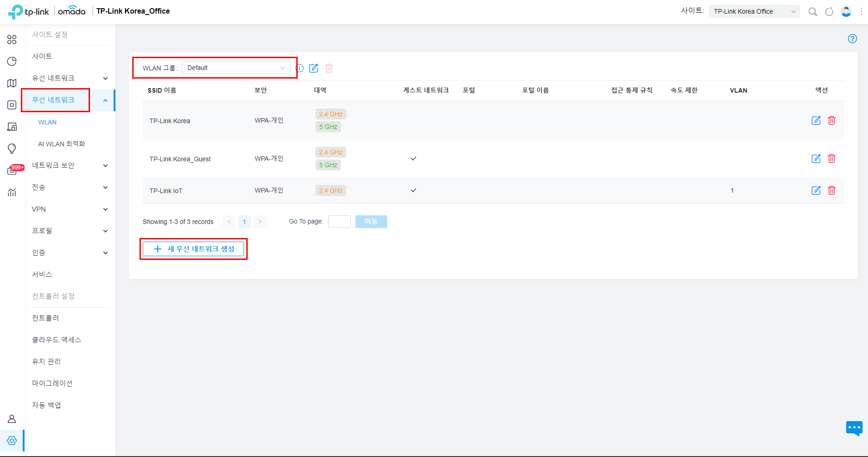Open the 마이그레이션 menu item

click(x=52, y=383)
